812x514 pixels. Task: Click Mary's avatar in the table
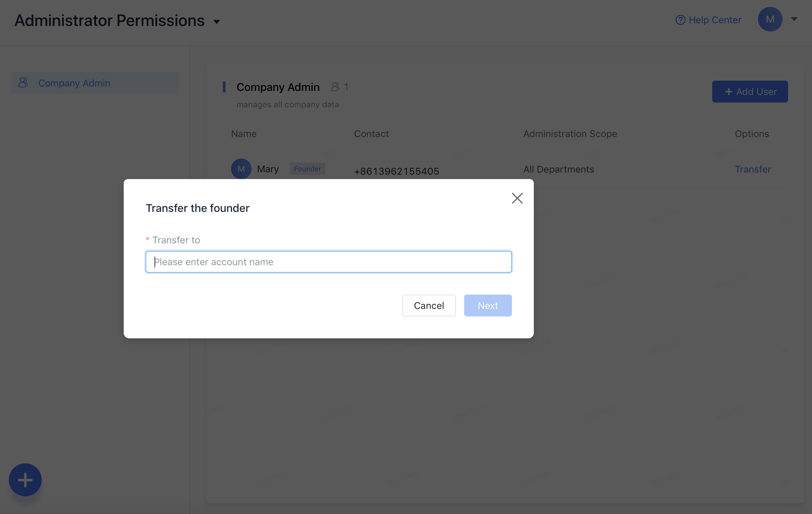click(241, 169)
